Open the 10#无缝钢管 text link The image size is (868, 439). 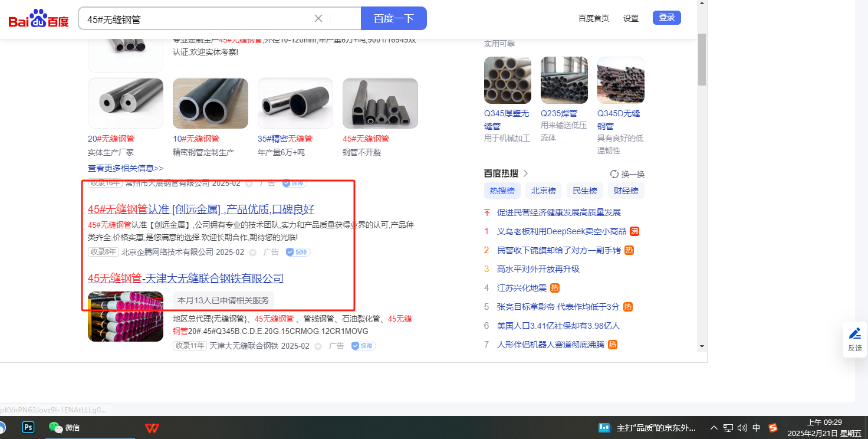click(196, 139)
